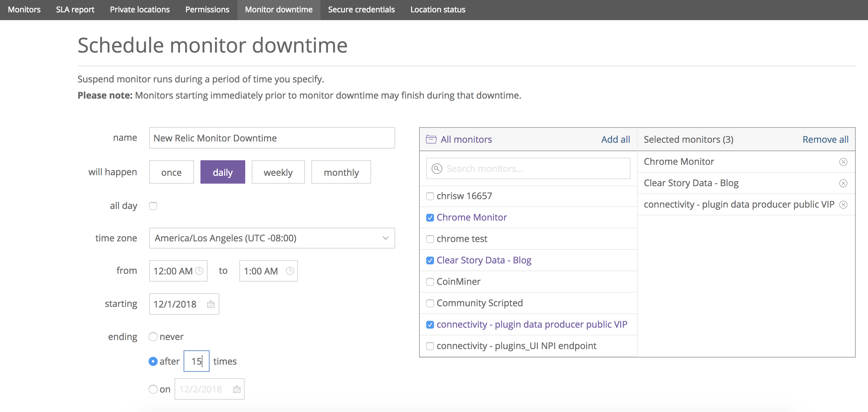Choose weekly recurrence
The width and height of the screenshot is (868, 412).
coord(278,172)
